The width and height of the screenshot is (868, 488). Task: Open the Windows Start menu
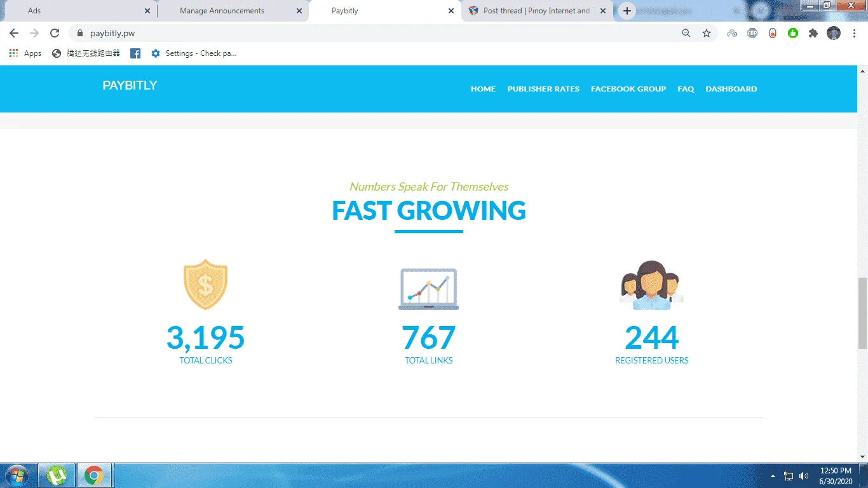click(x=17, y=475)
